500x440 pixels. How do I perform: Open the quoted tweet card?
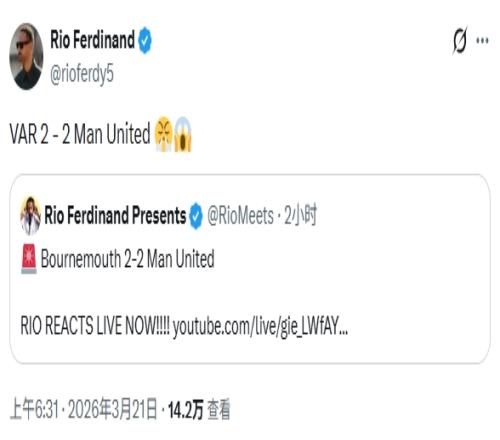[x=250, y=269]
